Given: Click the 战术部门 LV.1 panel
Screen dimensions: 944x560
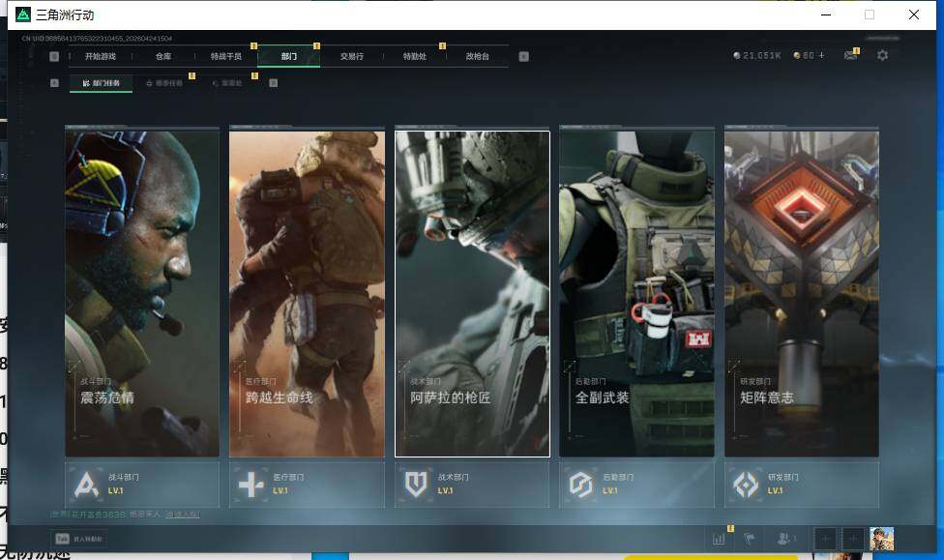Looking at the screenshot, I should click(x=472, y=485).
